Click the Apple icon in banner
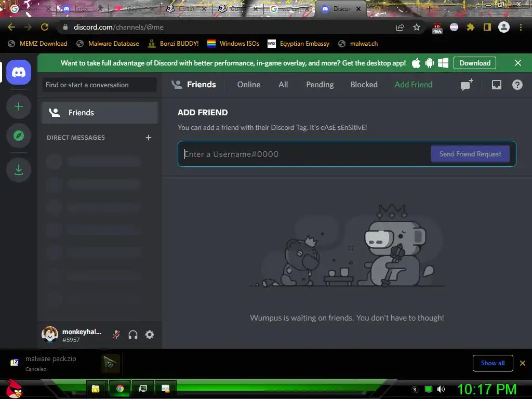This screenshot has width=532, height=399. coord(416,63)
